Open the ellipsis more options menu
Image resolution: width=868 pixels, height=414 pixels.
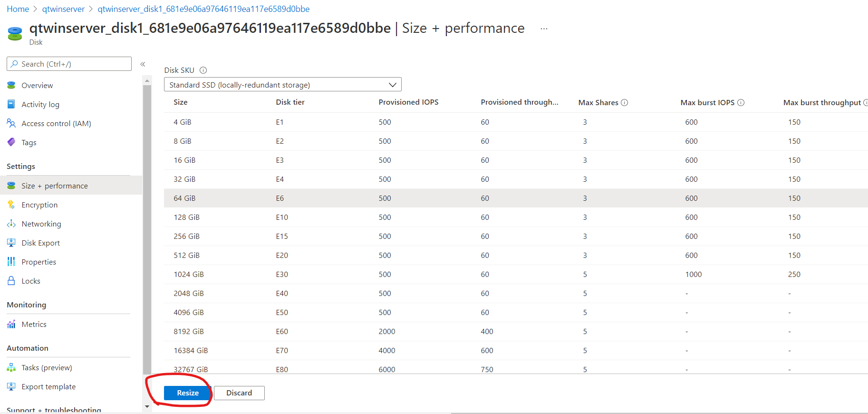(x=543, y=29)
